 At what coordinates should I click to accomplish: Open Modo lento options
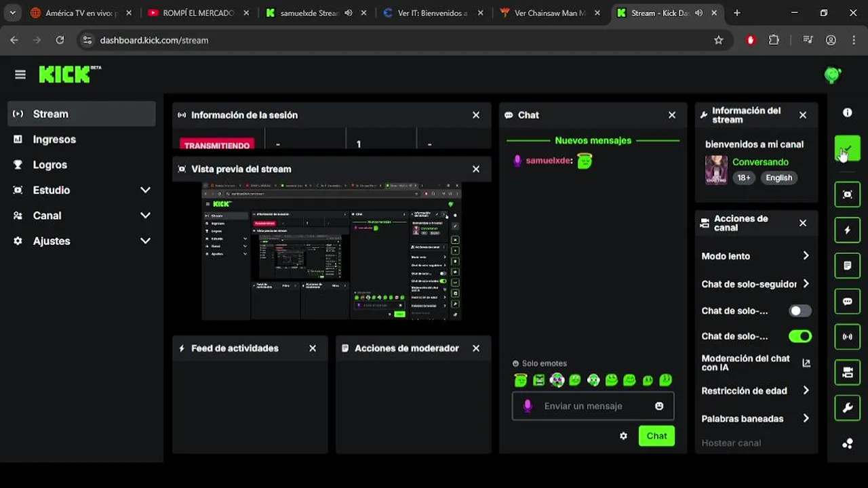[x=755, y=256]
